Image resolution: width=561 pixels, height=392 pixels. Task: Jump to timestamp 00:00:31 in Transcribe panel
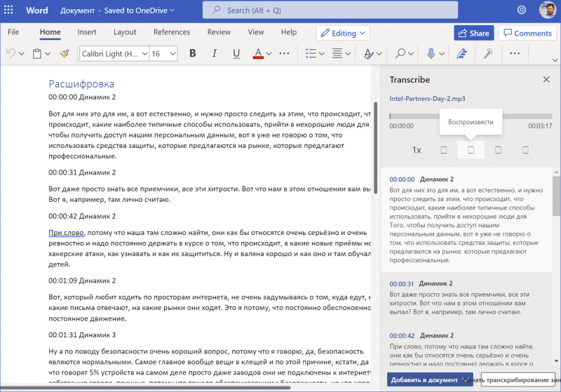[x=402, y=283]
